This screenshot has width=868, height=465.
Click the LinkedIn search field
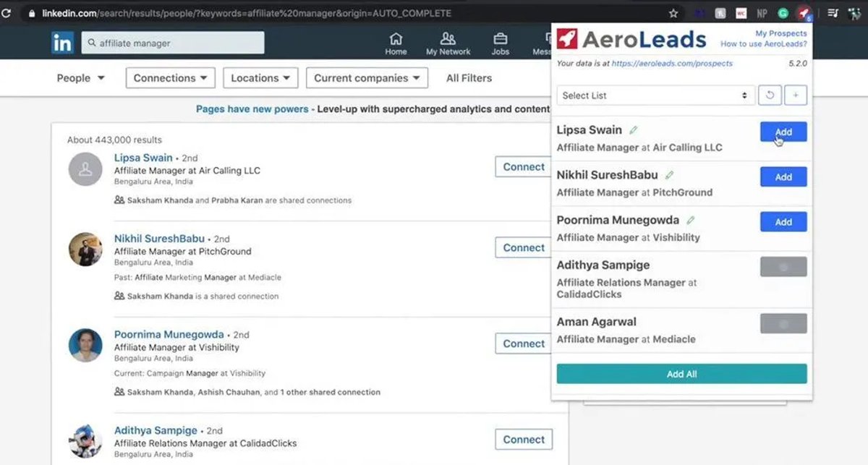173,43
